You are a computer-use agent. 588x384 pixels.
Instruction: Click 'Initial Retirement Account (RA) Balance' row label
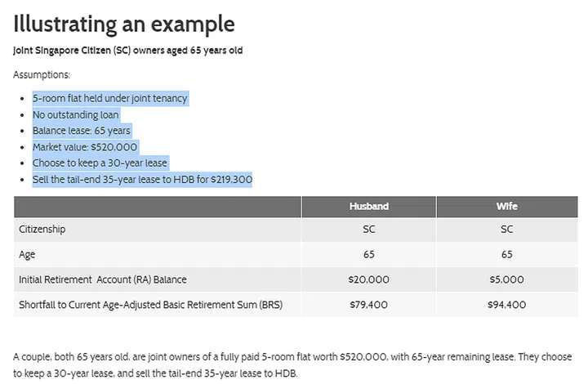pyautogui.click(x=103, y=279)
